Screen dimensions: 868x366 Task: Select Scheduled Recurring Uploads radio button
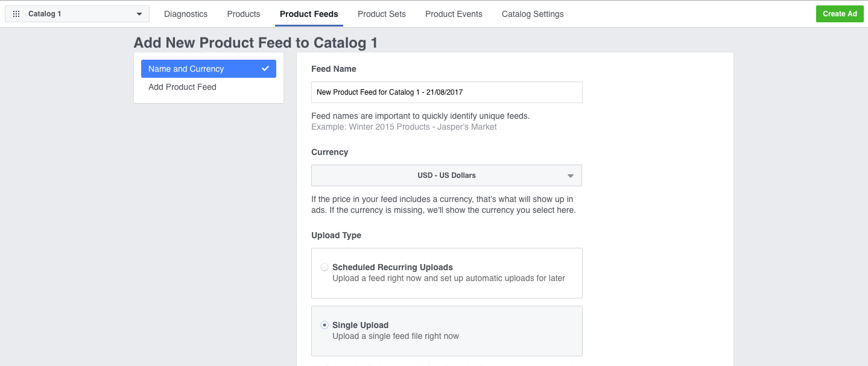[x=325, y=267]
